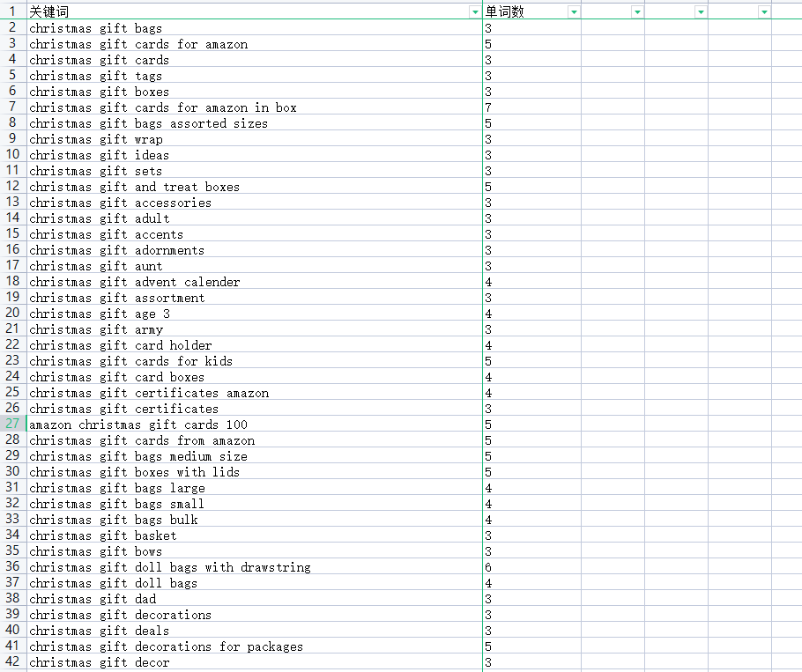This screenshot has height=672, width=802.
Task: Select cell 'christmas gift bags large'
Action: pos(254,487)
